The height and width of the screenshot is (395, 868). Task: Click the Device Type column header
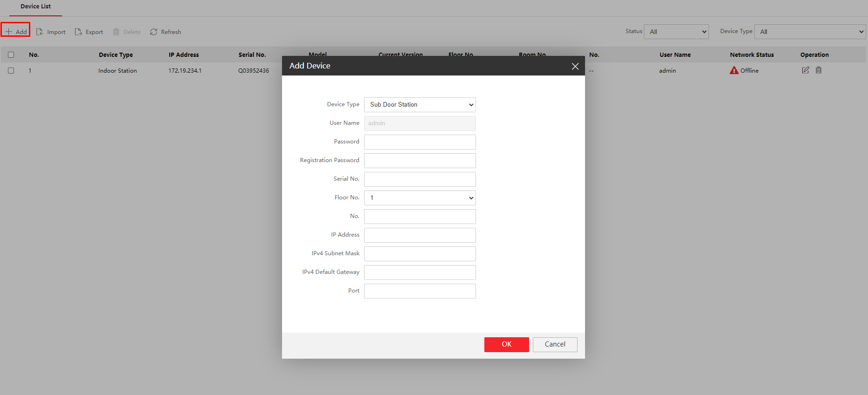[x=116, y=55]
